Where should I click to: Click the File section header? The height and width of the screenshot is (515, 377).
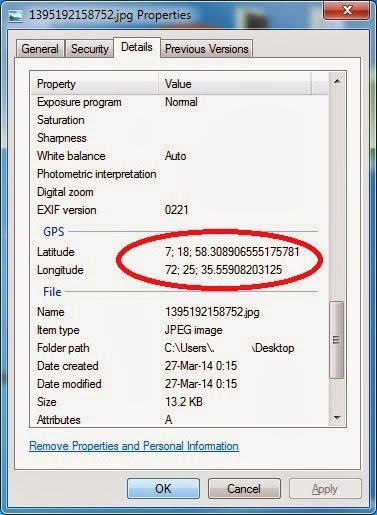52,292
